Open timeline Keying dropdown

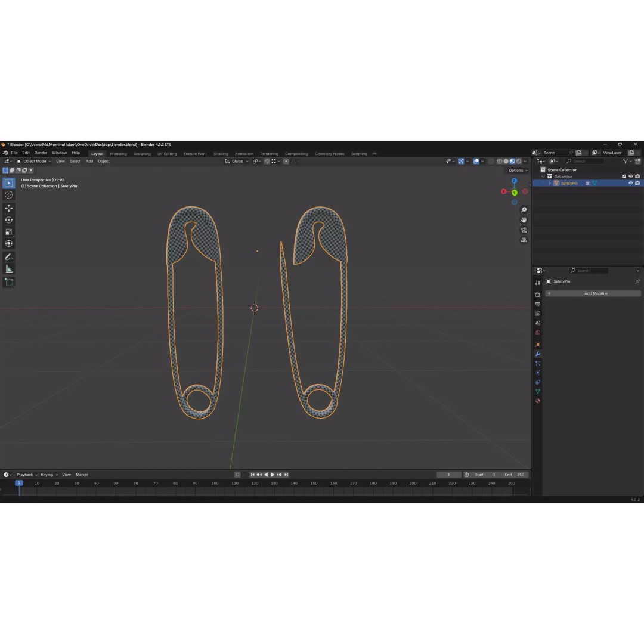[49, 475]
